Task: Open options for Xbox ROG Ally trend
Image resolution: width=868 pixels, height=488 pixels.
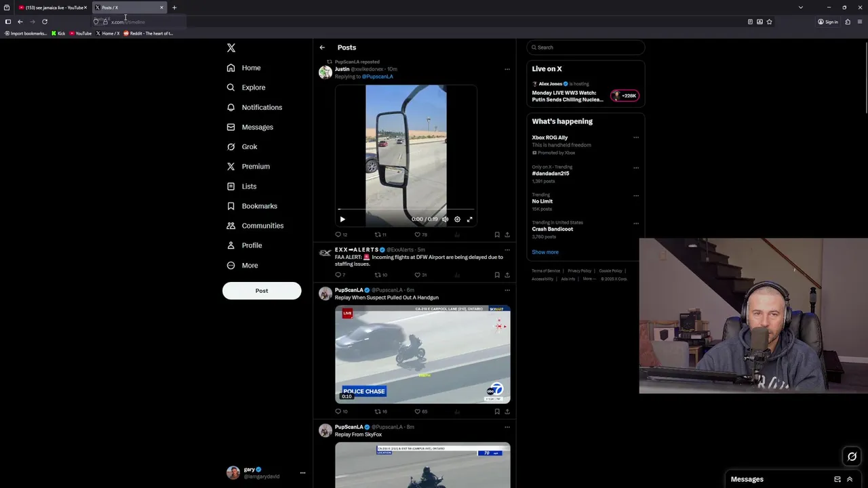Action: (636, 138)
